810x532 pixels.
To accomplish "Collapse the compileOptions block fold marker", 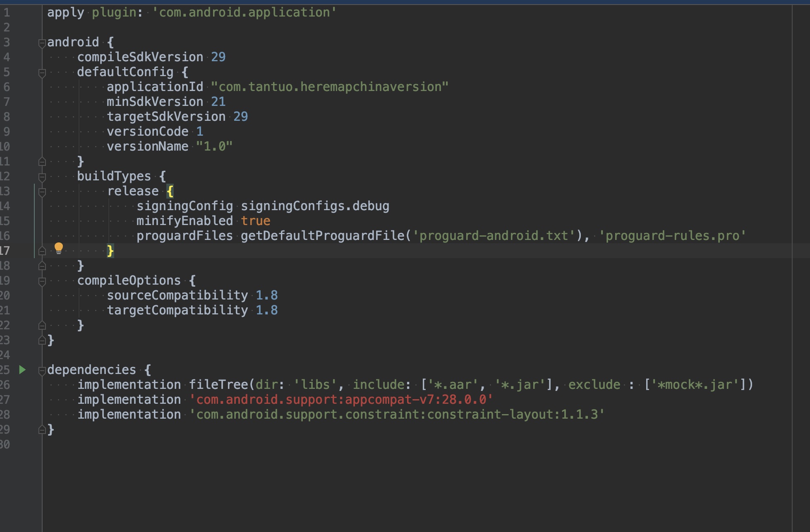I will 42,281.
